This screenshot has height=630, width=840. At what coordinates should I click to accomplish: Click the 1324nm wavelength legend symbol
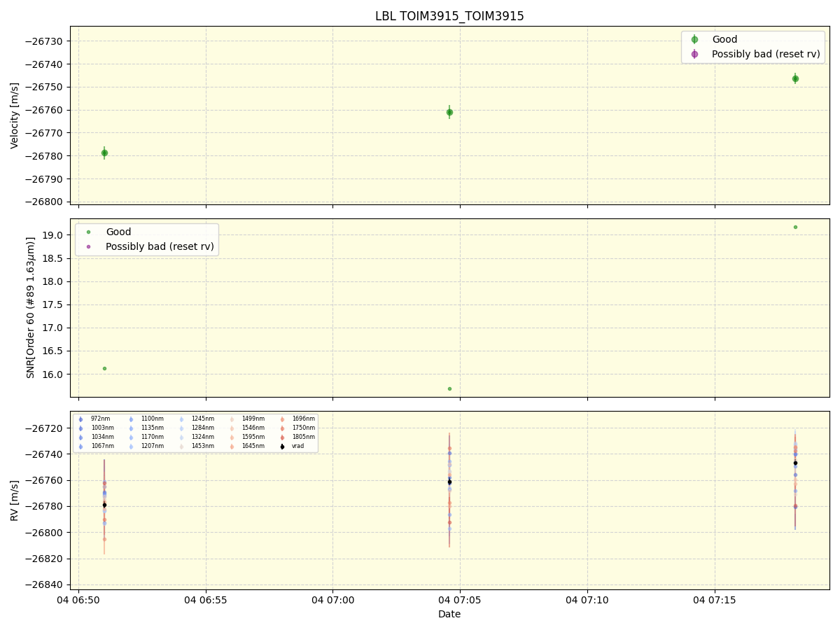[181, 437]
